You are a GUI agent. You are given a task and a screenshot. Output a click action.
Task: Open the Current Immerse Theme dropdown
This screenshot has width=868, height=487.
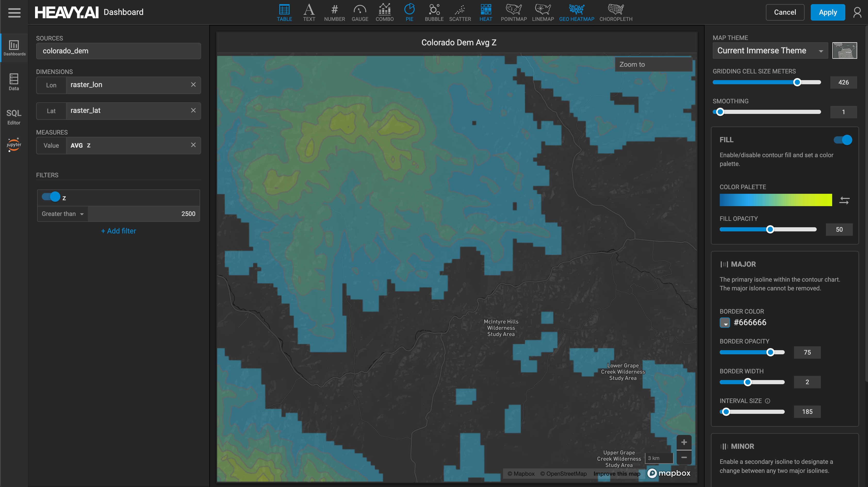pyautogui.click(x=769, y=51)
